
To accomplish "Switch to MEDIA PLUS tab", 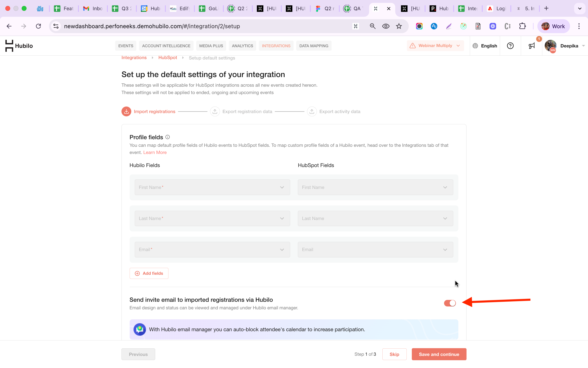I will point(211,46).
